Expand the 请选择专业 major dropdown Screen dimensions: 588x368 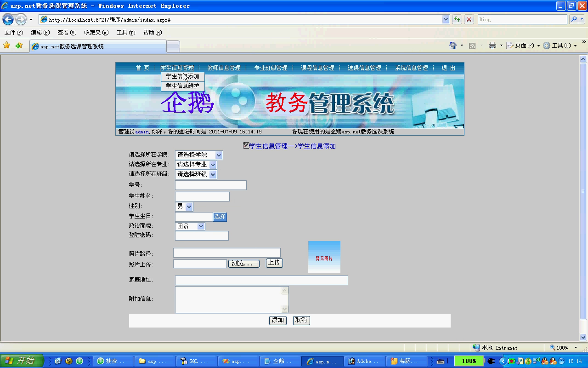point(213,165)
